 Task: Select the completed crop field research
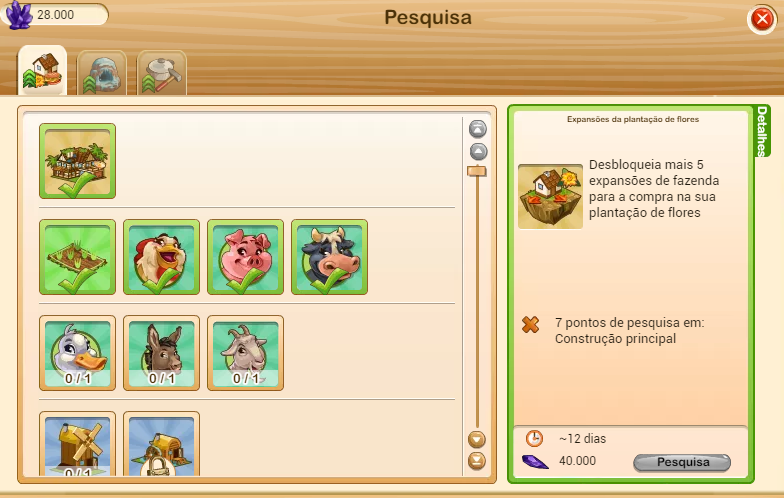click(78, 257)
